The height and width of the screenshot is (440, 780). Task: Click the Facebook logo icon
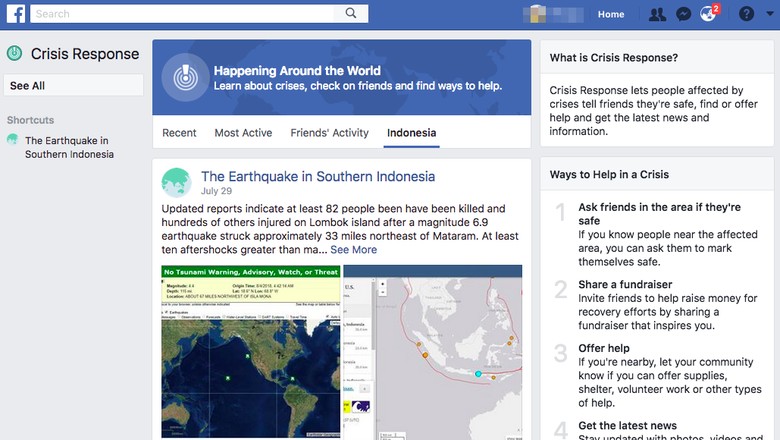16,14
